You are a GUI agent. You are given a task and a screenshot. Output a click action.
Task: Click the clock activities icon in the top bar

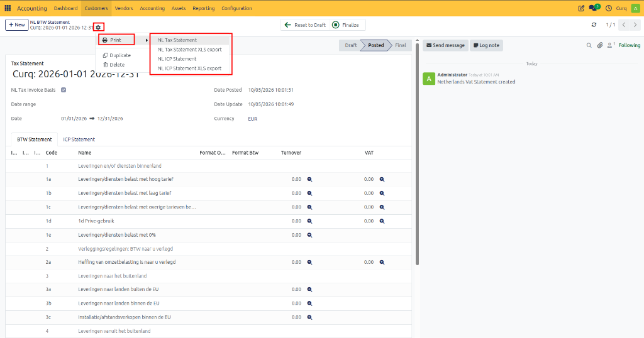click(x=609, y=8)
